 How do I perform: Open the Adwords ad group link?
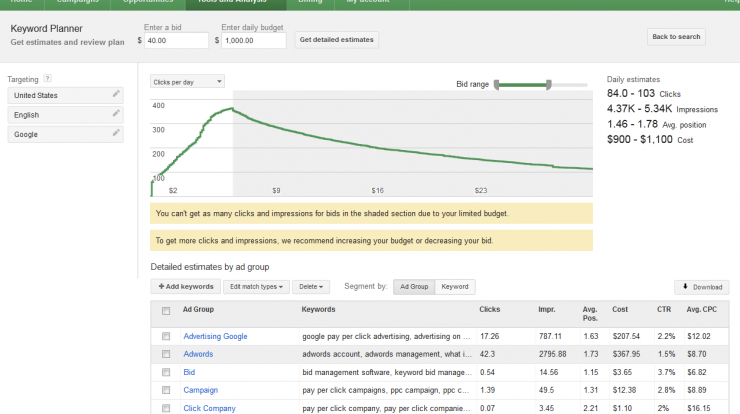198,354
